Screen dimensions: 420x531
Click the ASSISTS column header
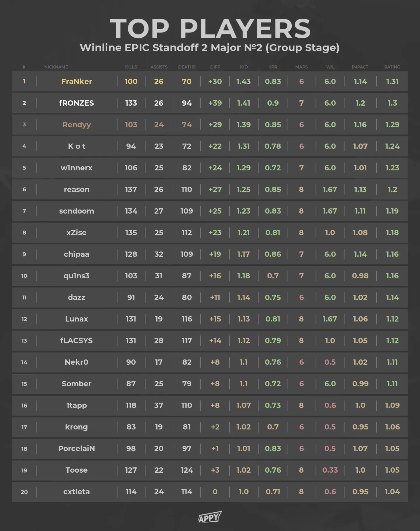coord(159,67)
